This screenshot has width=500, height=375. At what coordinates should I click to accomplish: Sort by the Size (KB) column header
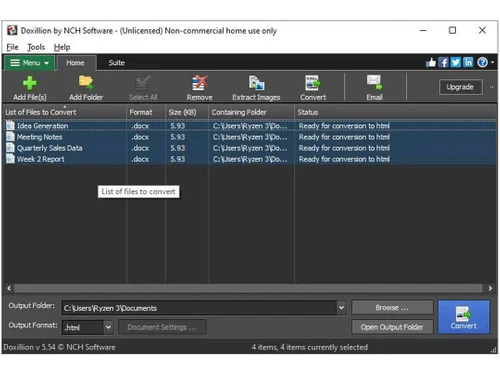(x=187, y=112)
